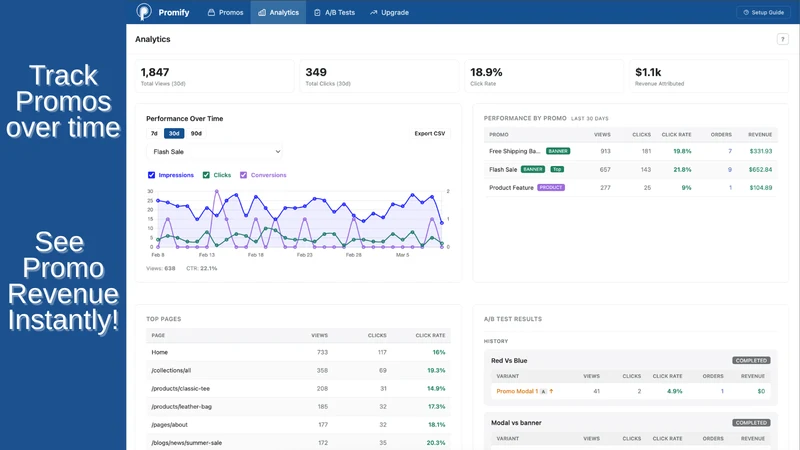Select the 90d time range
This screenshot has height=450, width=800.
pos(196,133)
